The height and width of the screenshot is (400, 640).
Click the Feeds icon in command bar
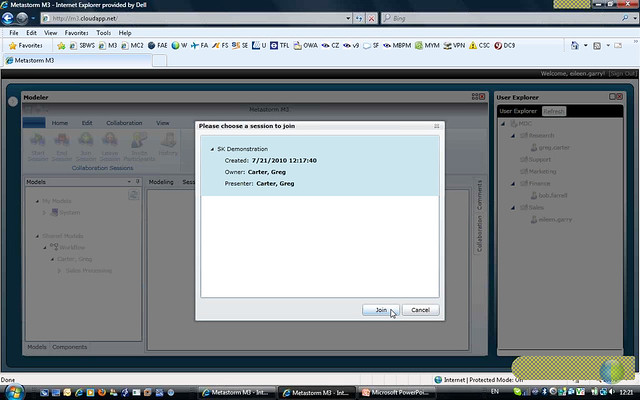tap(597, 45)
